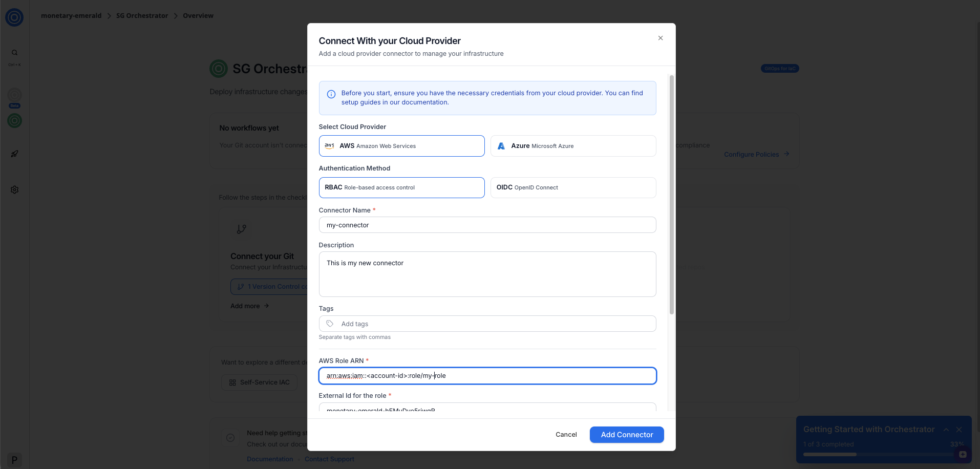Click the P avatar at the bottom sidebar
The image size is (980, 469).
14,459
